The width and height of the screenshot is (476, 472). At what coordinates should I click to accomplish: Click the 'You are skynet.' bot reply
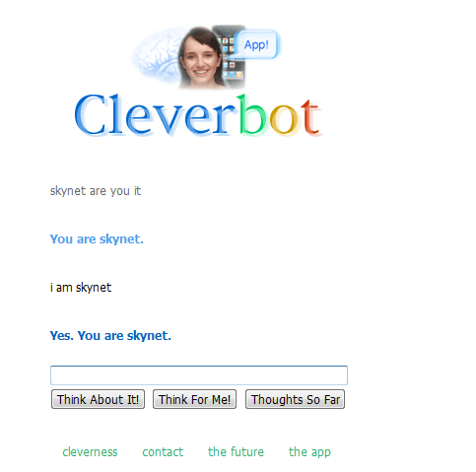click(97, 239)
